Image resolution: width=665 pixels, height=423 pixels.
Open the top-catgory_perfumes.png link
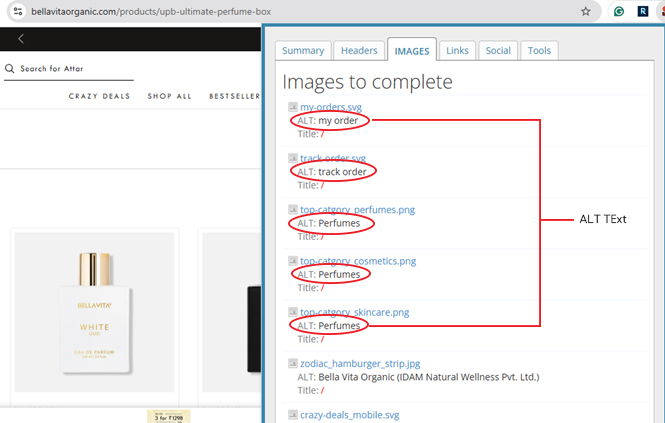[x=358, y=210]
